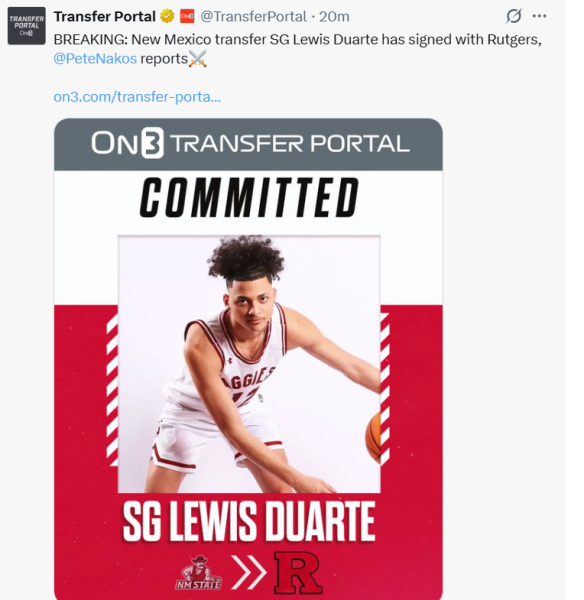584x600 pixels.
Task: Open the Grok slashed-circle icon
Action: [x=514, y=16]
